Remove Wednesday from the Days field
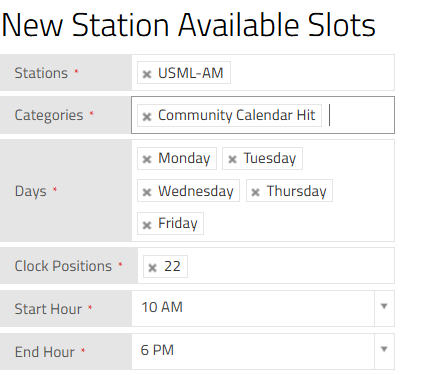Screen dimensions: 421x375 point(147,192)
